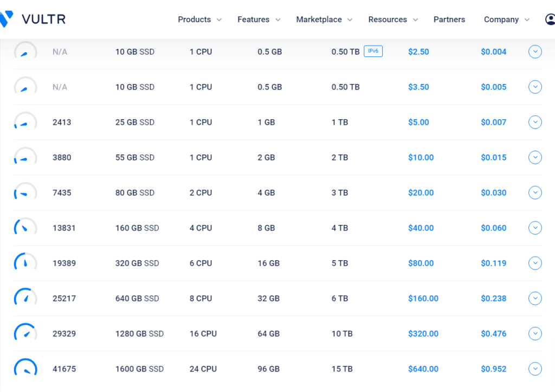This screenshot has height=392, width=555.
Task: Click the IPv6 badge on the $2.50 plan
Action: (x=373, y=52)
